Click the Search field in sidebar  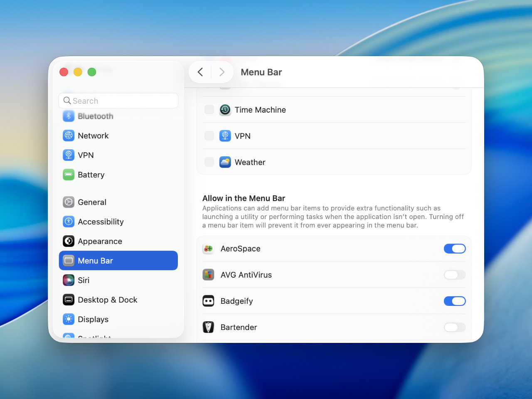click(x=118, y=101)
